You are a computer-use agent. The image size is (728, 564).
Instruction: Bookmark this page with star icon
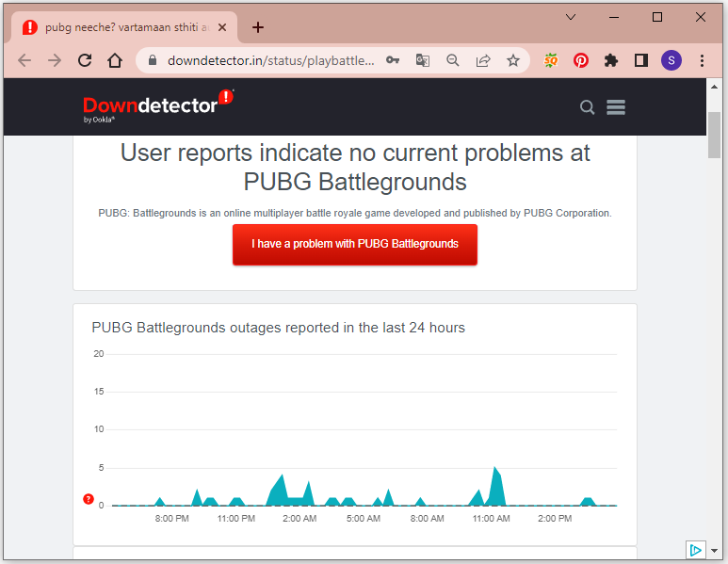click(513, 60)
